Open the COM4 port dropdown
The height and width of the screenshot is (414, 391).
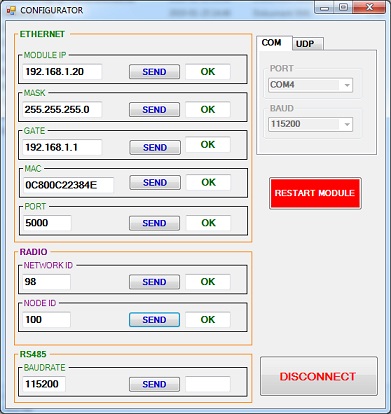pyautogui.click(x=310, y=85)
